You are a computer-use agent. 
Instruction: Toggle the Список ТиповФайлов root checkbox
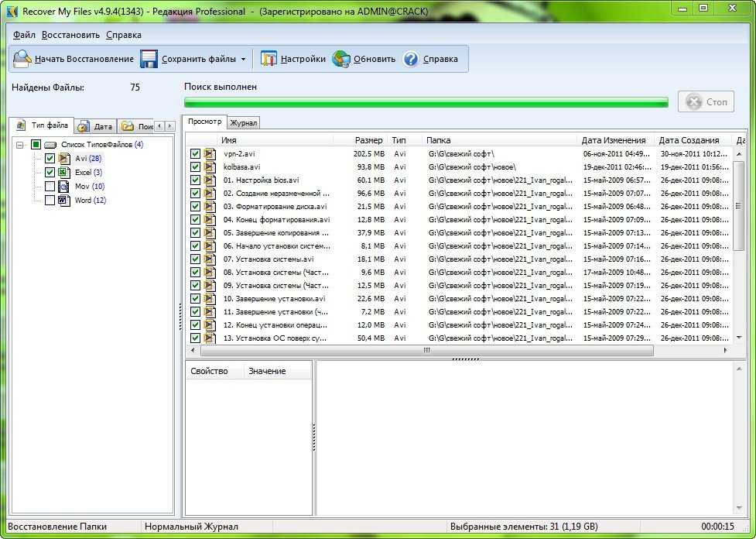36,145
